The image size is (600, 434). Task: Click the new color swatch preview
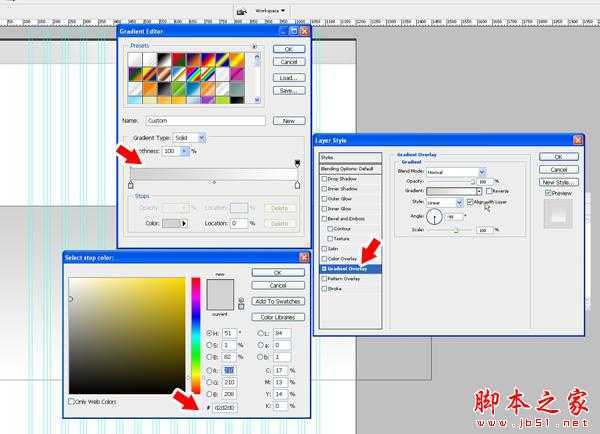(x=220, y=287)
